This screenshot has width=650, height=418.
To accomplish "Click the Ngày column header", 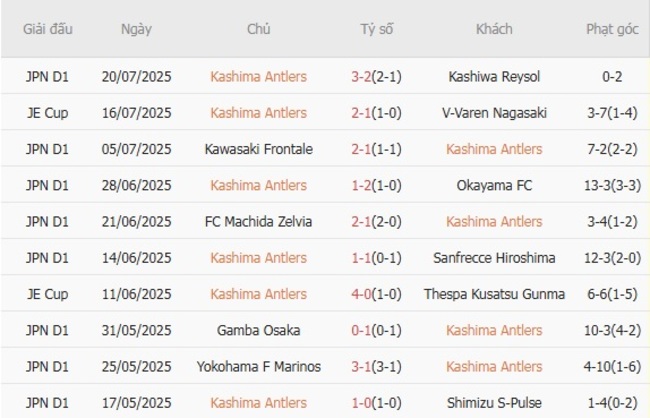I will (x=136, y=29).
